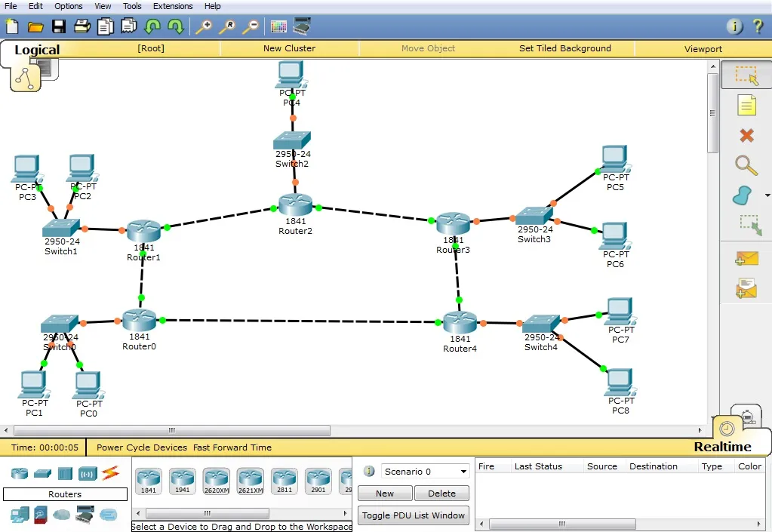The width and height of the screenshot is (772, 532).
Task: Open the Scenario 0 dropdown
Action: (x=426, y=472)
